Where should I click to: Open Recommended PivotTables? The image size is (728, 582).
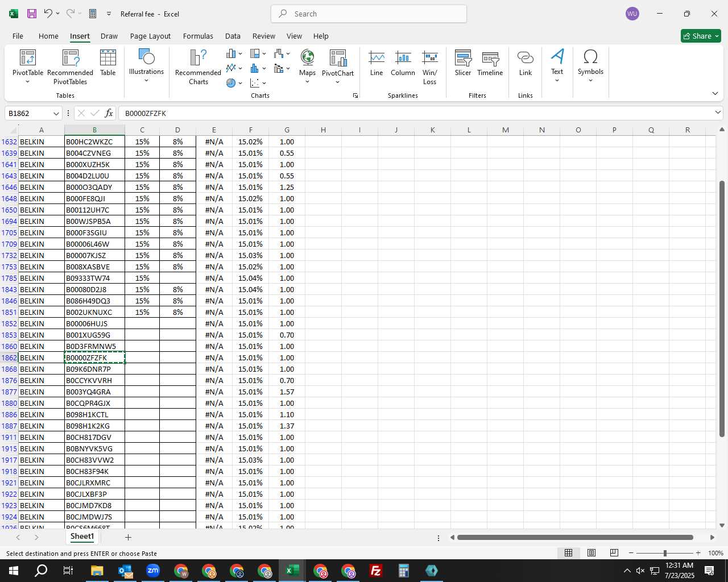click(x=70, y=67)
